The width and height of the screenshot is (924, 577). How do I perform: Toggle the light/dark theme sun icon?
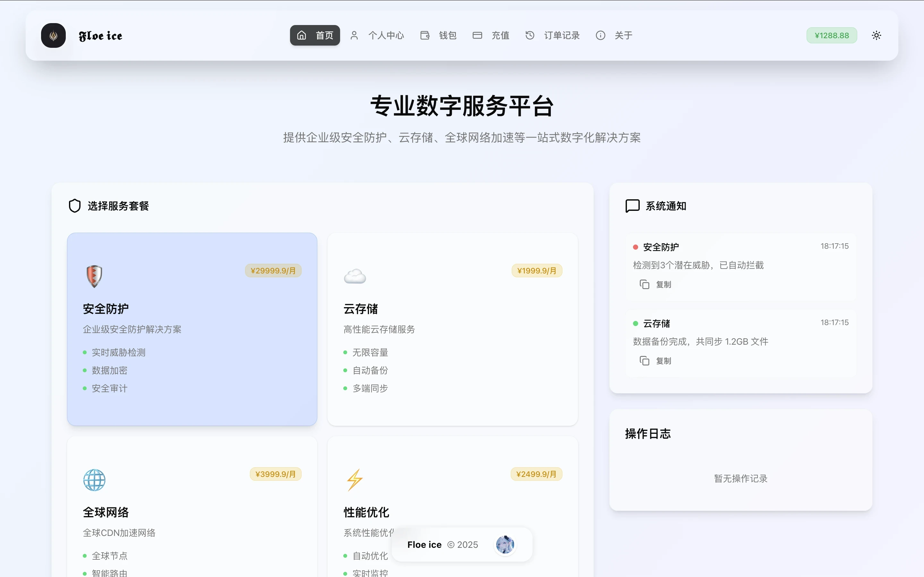click(x=876, y=36)
